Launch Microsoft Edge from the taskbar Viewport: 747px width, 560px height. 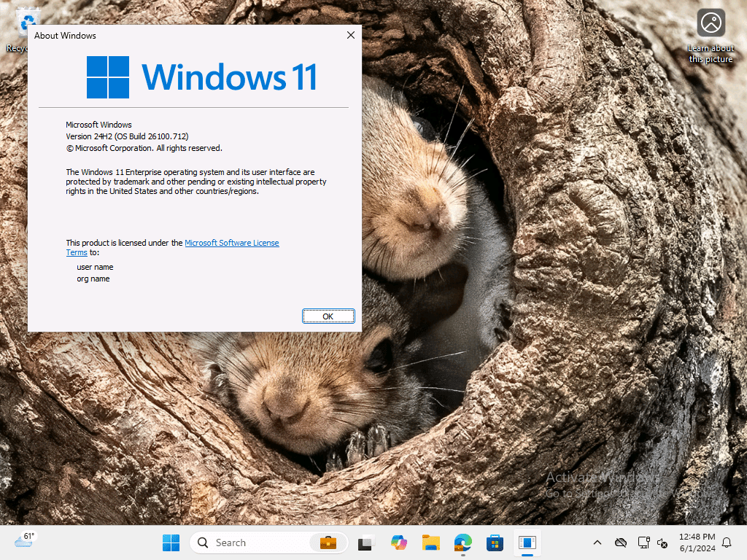462,542
